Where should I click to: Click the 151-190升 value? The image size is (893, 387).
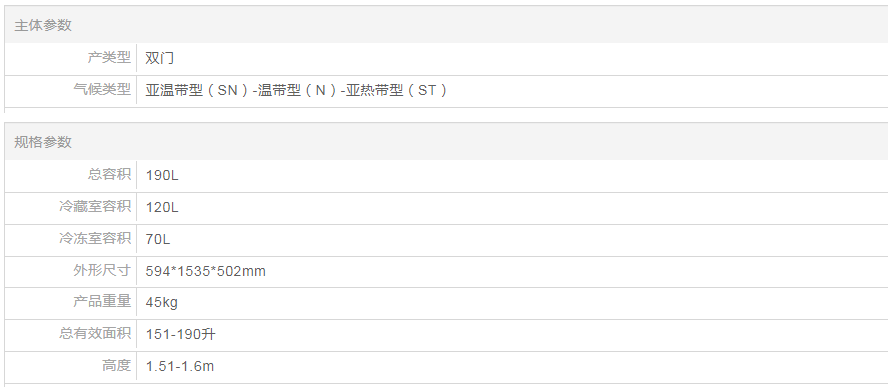(181, 334)
